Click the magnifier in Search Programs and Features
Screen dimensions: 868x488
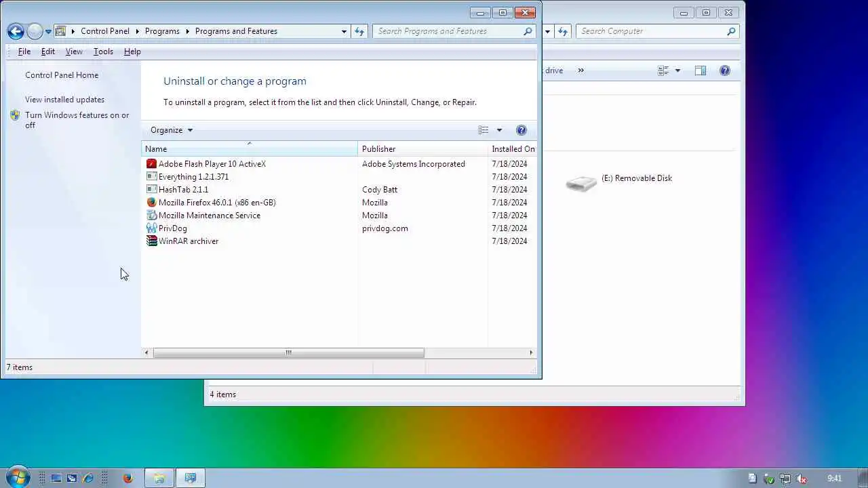click(x=528, y=31)
